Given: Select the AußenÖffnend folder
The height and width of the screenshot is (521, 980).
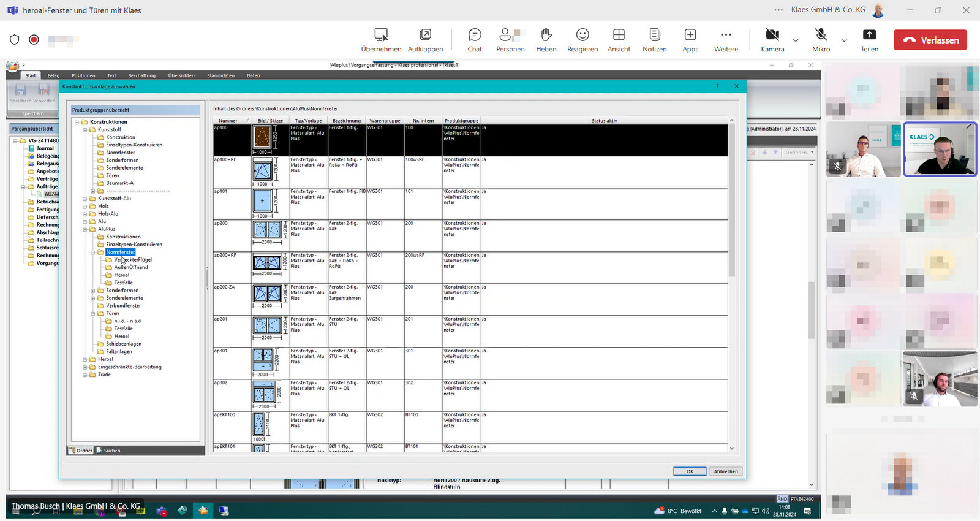Looking at the screenshot, I should [x=131, y=267].
